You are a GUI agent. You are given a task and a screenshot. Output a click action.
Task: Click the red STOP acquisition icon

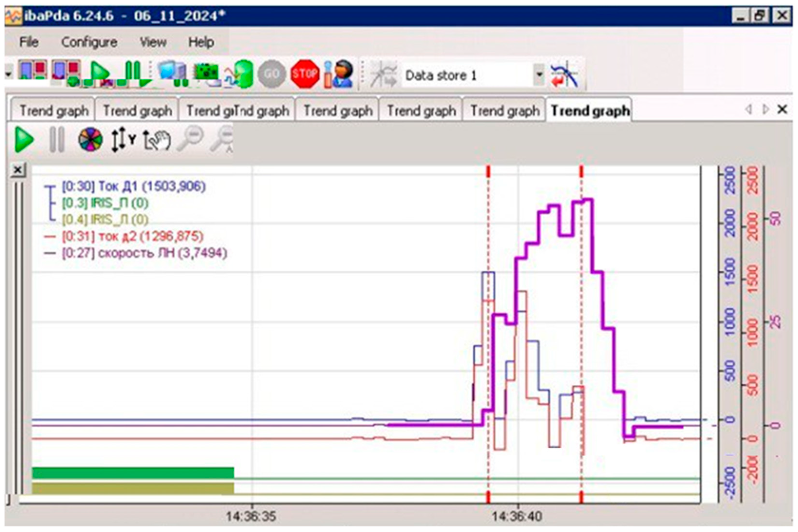click(x=305, y=74)
